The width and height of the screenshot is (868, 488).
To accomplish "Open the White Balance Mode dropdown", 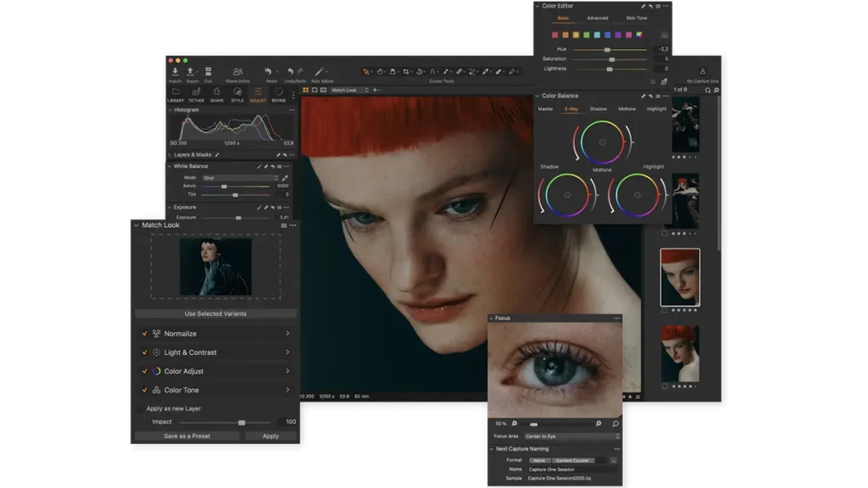I will point(240,178).
